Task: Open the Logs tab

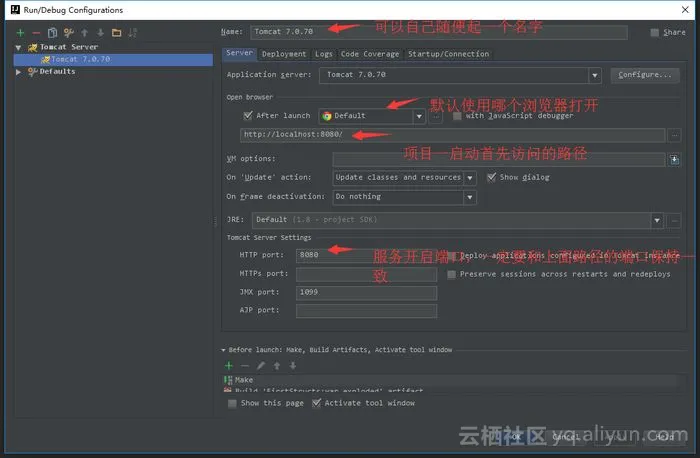Action: [324, 54]
